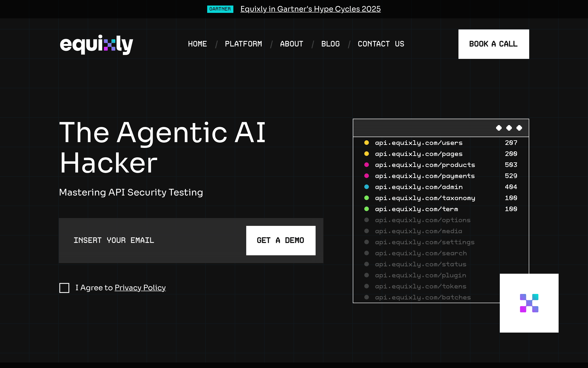The image size is (588, 368).
Task: Open the Gartner's Hype Cycles 2025 link
Action: click(x=311, y=9)
